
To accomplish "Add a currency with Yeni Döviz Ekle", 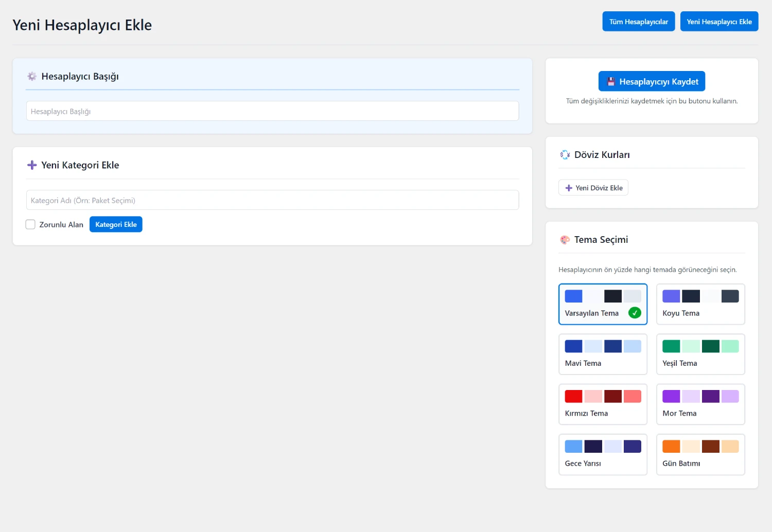I will tap(593, 188).
